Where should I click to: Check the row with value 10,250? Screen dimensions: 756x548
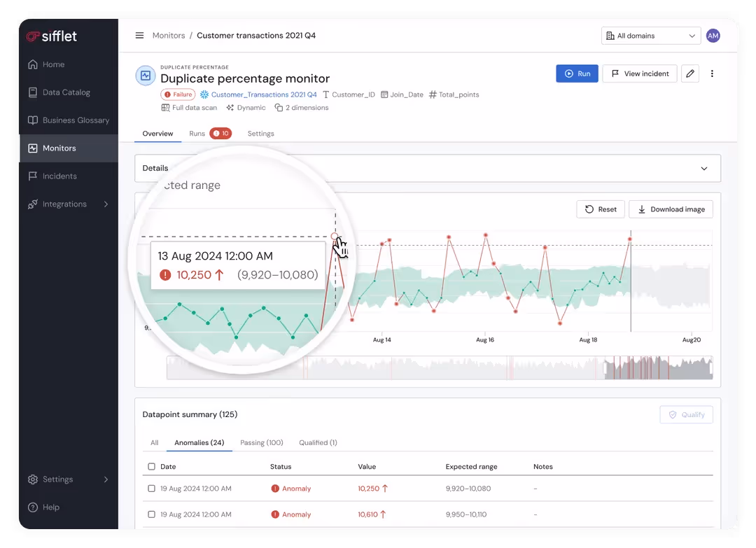pos(151,489)
